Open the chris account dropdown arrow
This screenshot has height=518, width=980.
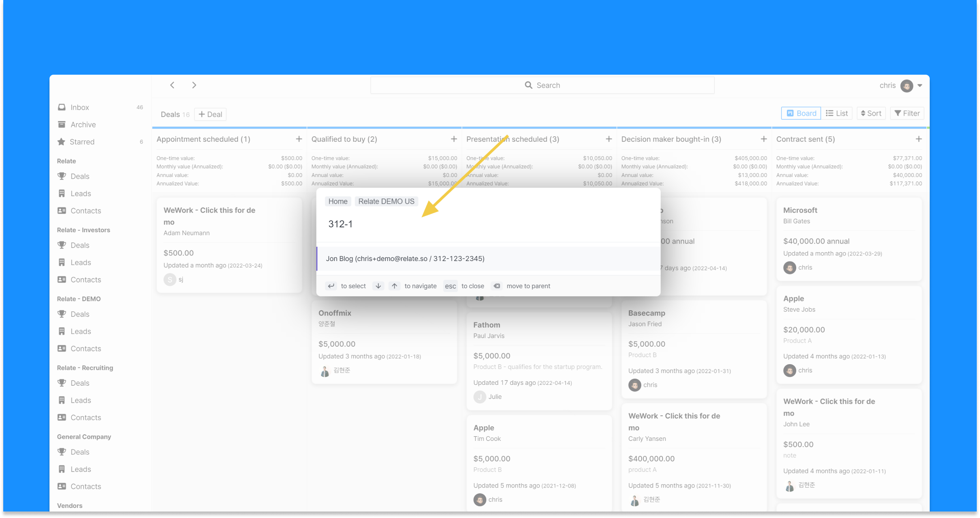(920, 86)
